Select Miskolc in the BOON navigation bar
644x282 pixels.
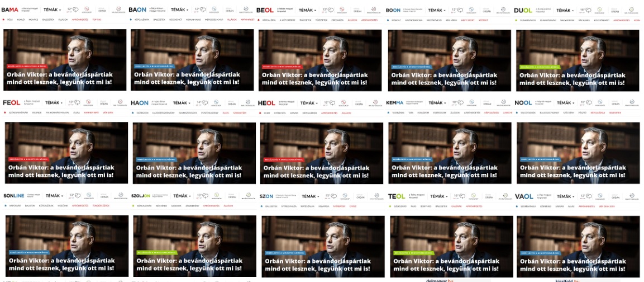click(397, 20)
